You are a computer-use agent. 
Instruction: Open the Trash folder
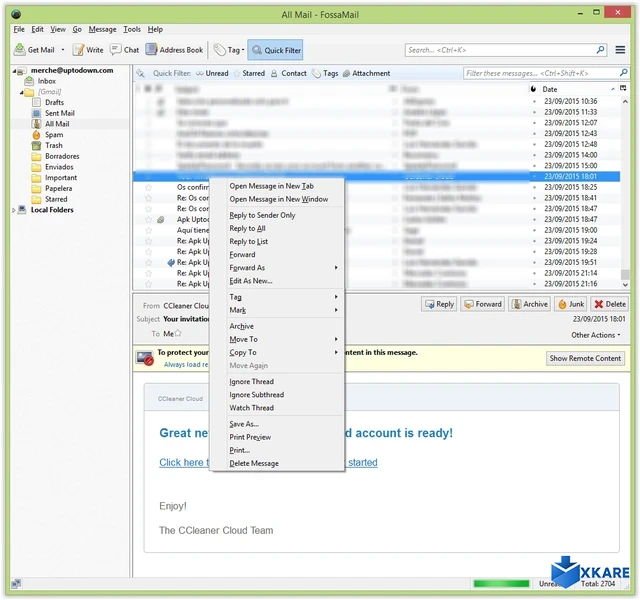tap(53, 145)
